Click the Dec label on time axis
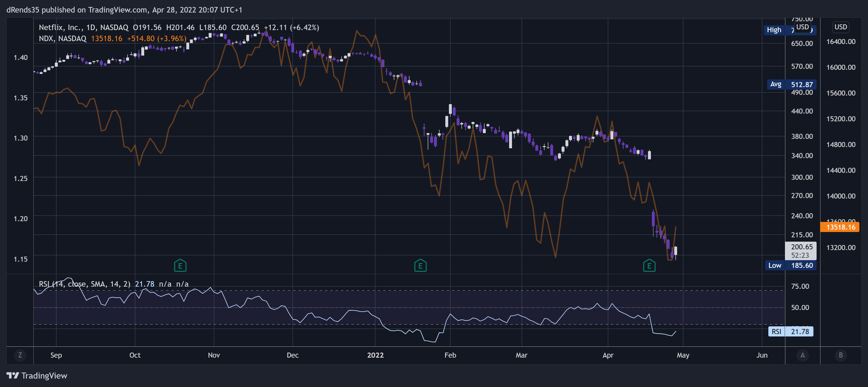Viewport: 868px width, 387px height. (292, 355)
